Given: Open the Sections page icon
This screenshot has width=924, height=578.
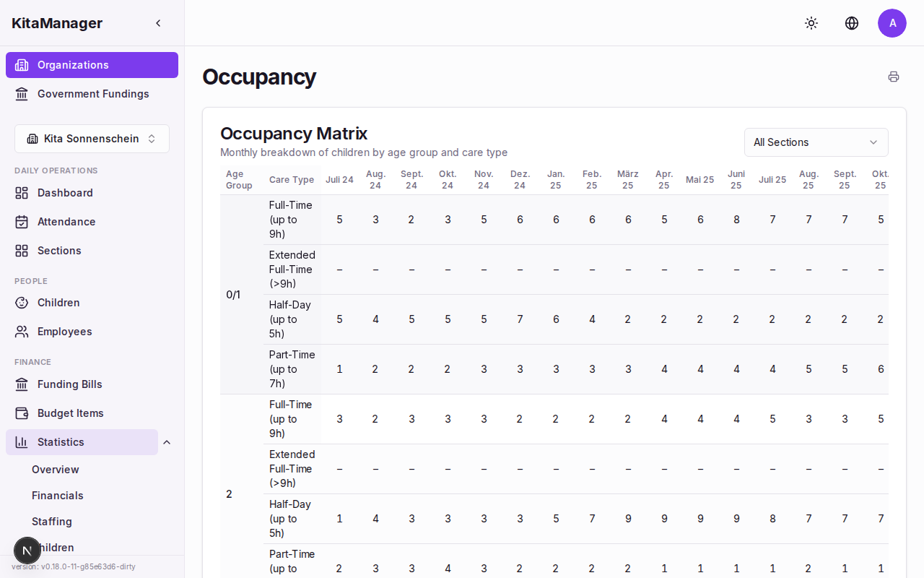Looking at the screenshot, I should tap(22, 251).
